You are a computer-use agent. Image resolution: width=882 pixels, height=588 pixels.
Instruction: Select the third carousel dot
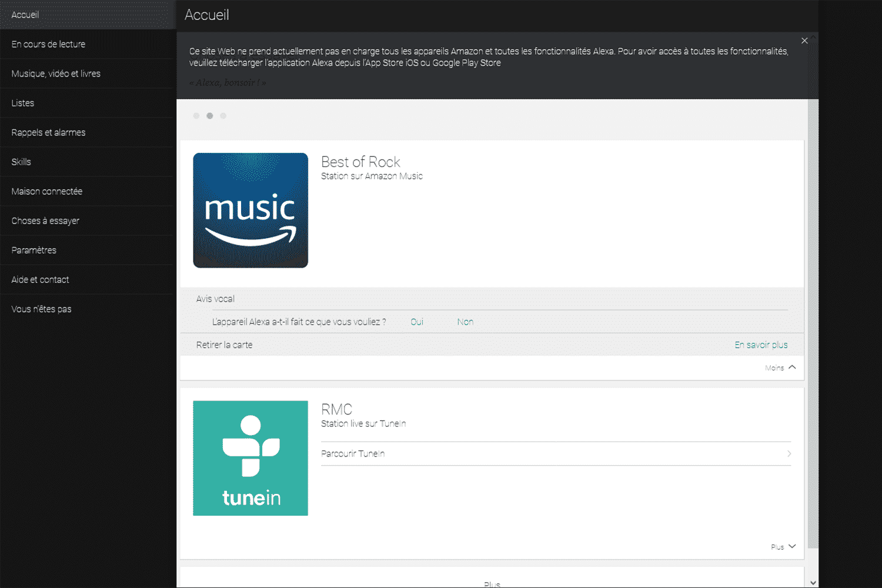click(x=223, y=116)
